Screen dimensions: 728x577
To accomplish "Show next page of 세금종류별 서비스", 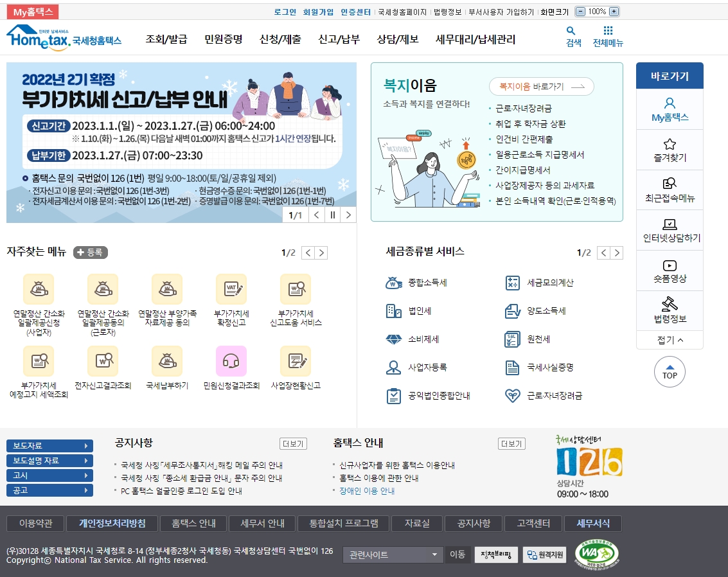I will pyautogui.click(x=617, y=253).
